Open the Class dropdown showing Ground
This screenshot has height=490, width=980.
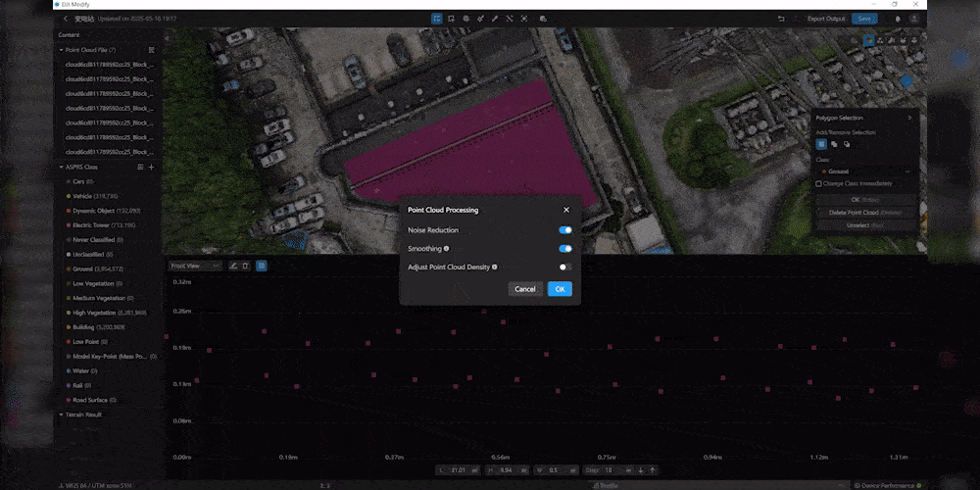[865, 171]
